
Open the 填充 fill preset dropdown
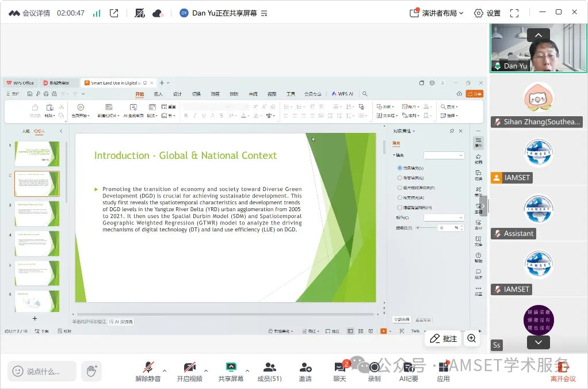(444, 155)
